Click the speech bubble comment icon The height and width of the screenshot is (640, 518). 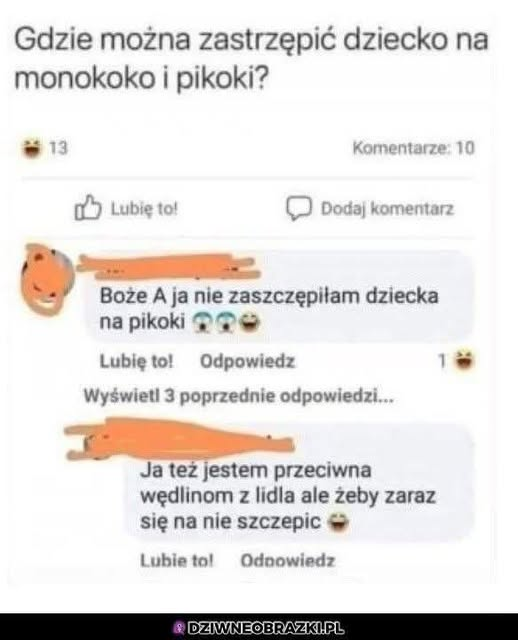click(x=299, y=209)
